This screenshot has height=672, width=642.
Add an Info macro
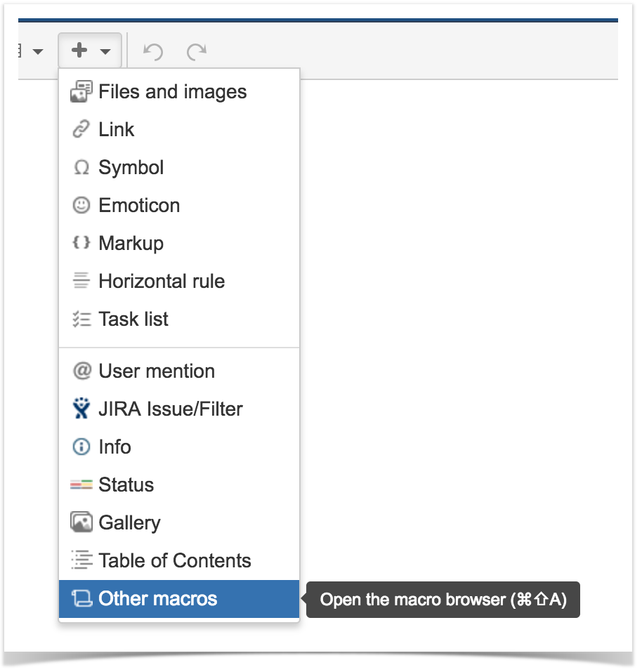coord(179,447)
